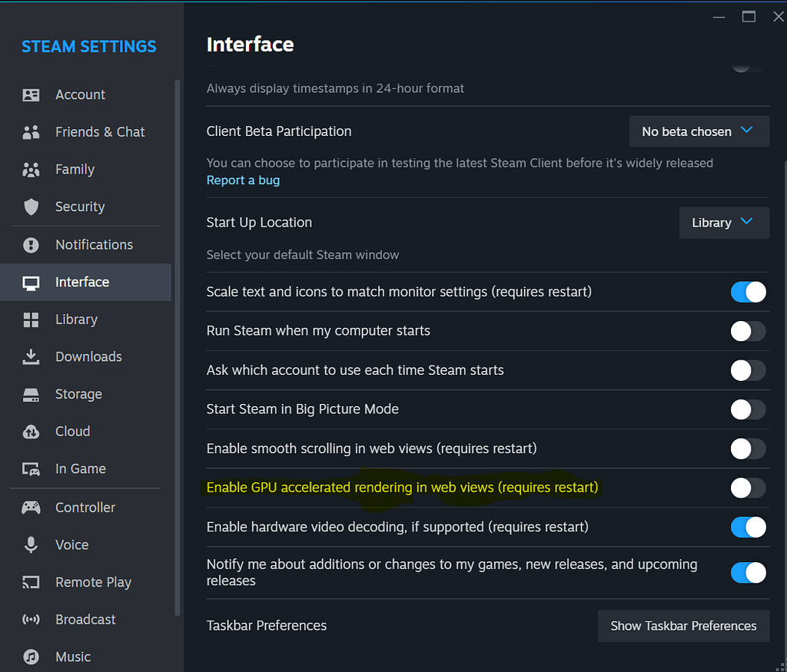This screenshot has height=672, width=787.
Task: Open Notifications via its alert icon
Action: coord(32,245)
